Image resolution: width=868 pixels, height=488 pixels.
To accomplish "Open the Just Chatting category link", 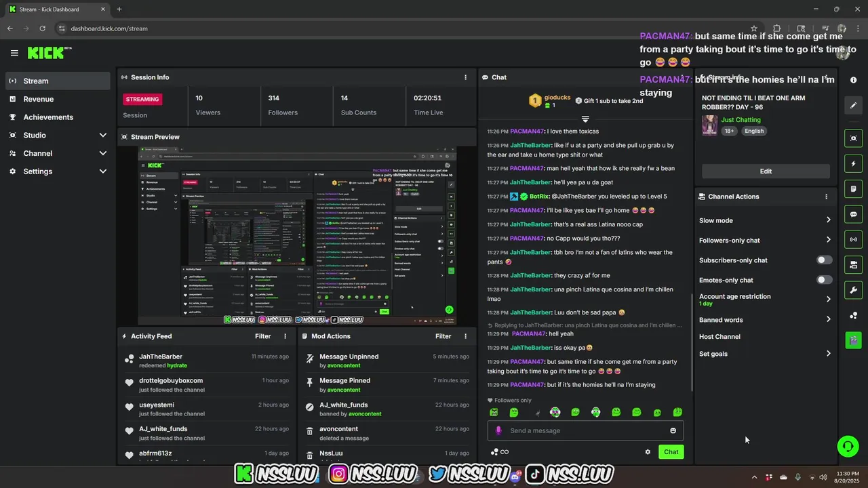I will point(741,120).
